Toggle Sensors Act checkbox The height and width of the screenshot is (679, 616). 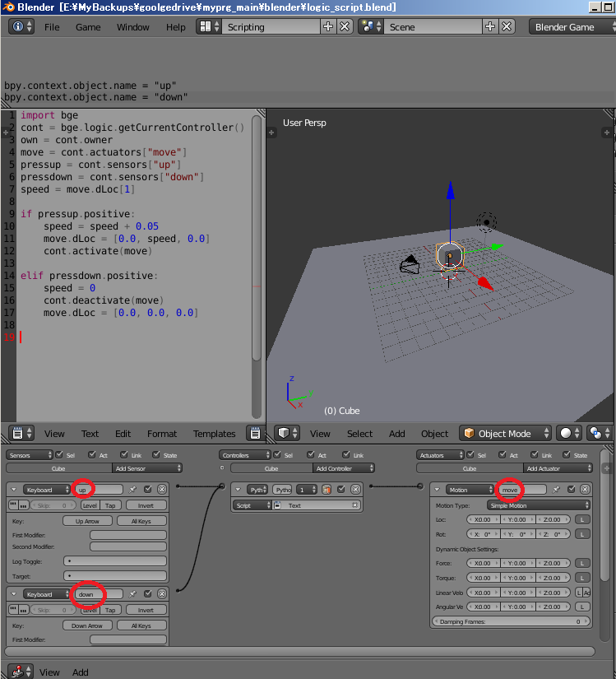click(92, 454)
